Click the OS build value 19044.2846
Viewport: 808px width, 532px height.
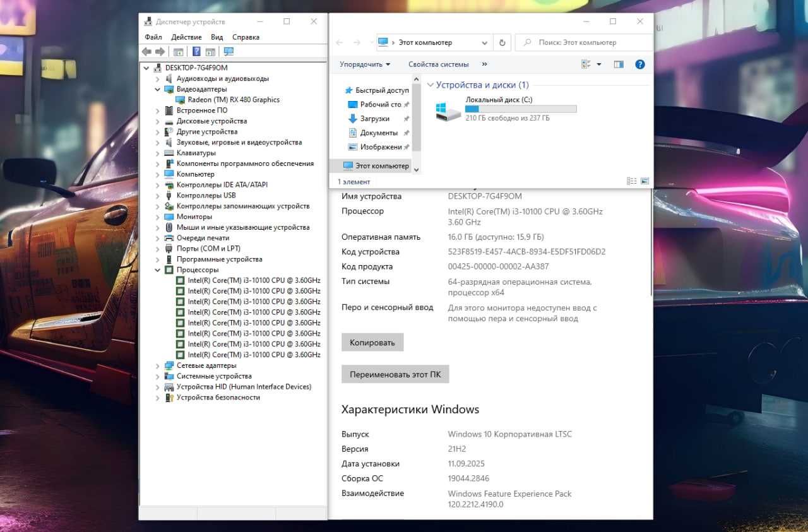(468, 478)
